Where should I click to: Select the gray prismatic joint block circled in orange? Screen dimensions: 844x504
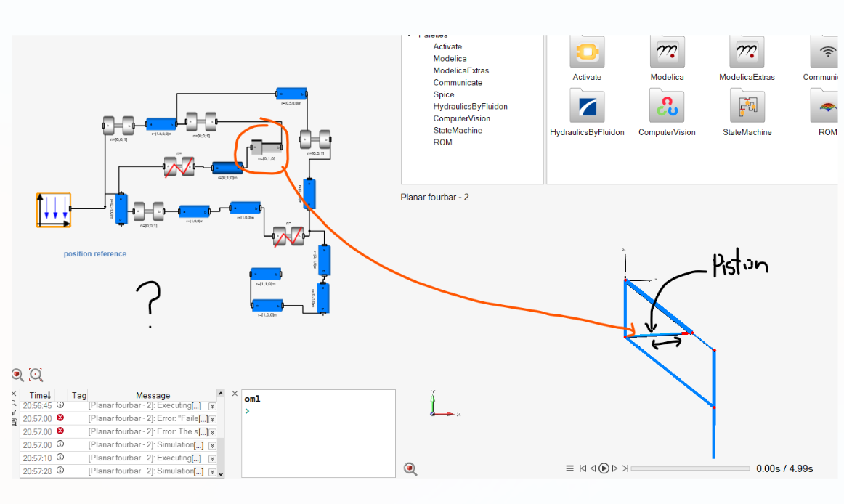coord(266,147)
